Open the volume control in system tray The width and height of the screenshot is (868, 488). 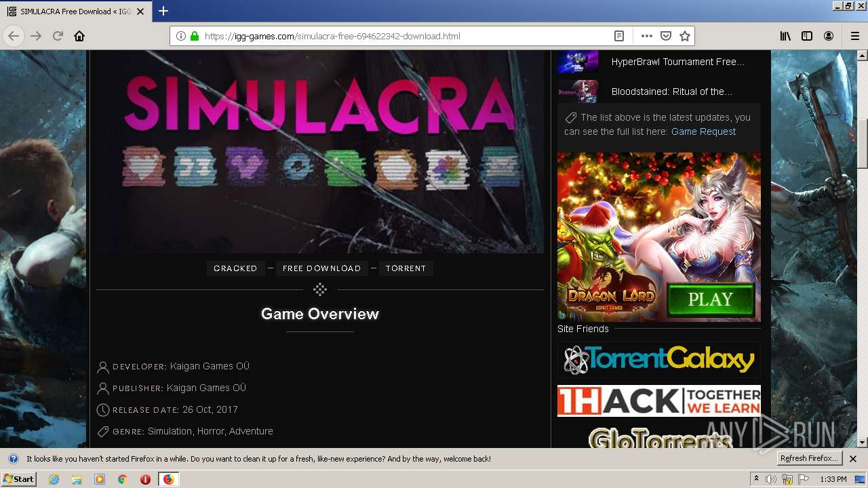point(771,479)
